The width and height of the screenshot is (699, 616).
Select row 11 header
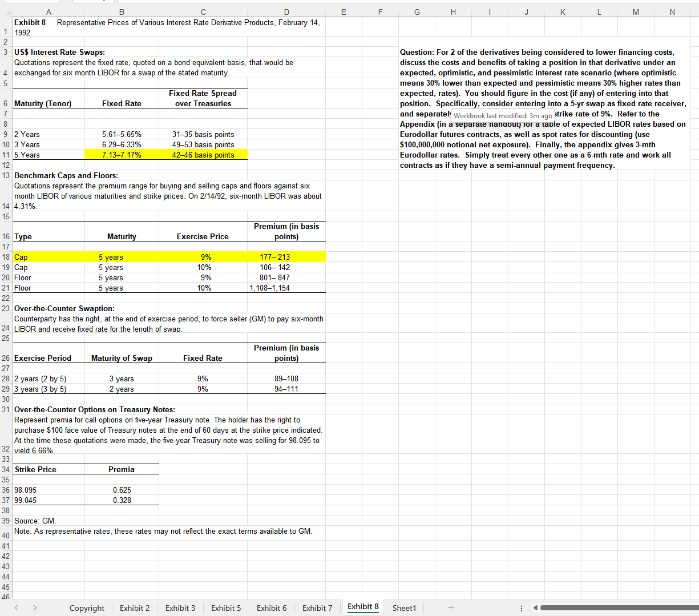click(x=6, y=155)
